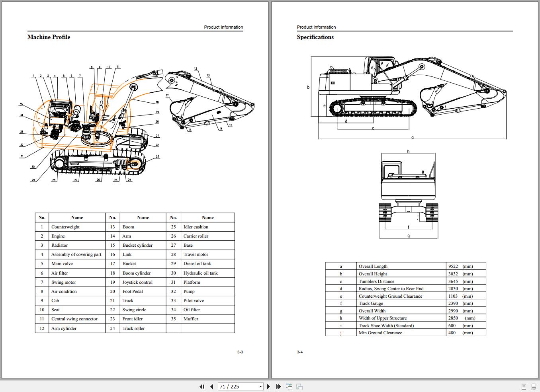The width and height of the screenshot is (540, 392).
Task: Click the 'Counterweight' table cell
Action: coord(77,227)
